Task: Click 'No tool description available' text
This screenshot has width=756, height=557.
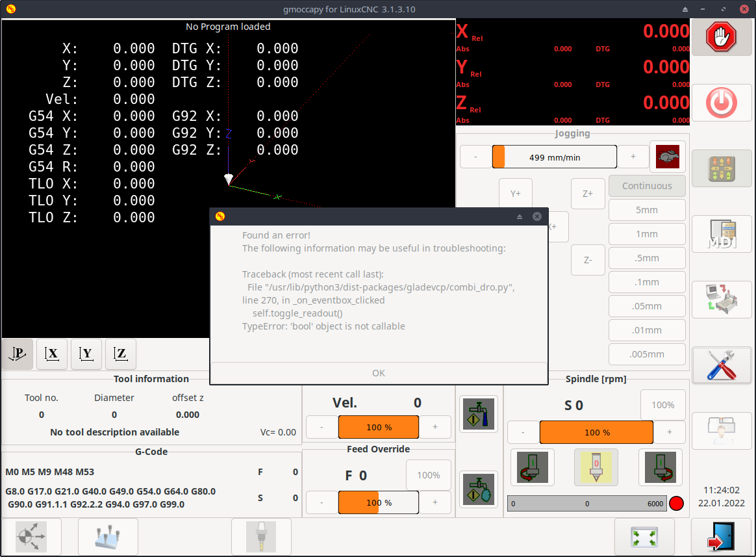Action: [x=115, y=432]
